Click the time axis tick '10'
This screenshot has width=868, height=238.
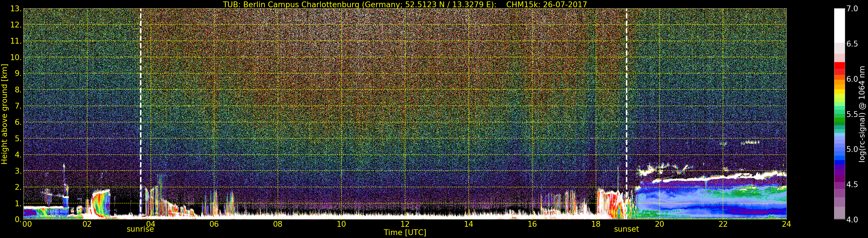341,224
